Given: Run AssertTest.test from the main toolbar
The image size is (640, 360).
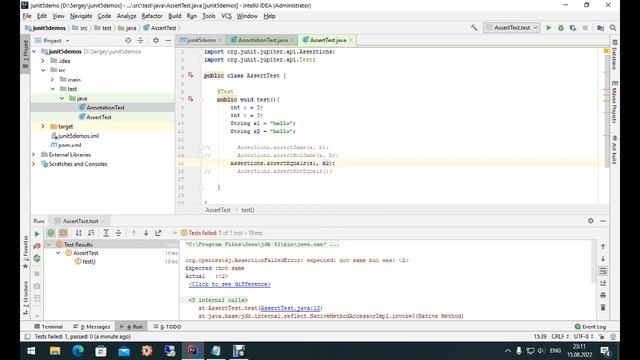Looking at the screenshot, I should point(549,28).
